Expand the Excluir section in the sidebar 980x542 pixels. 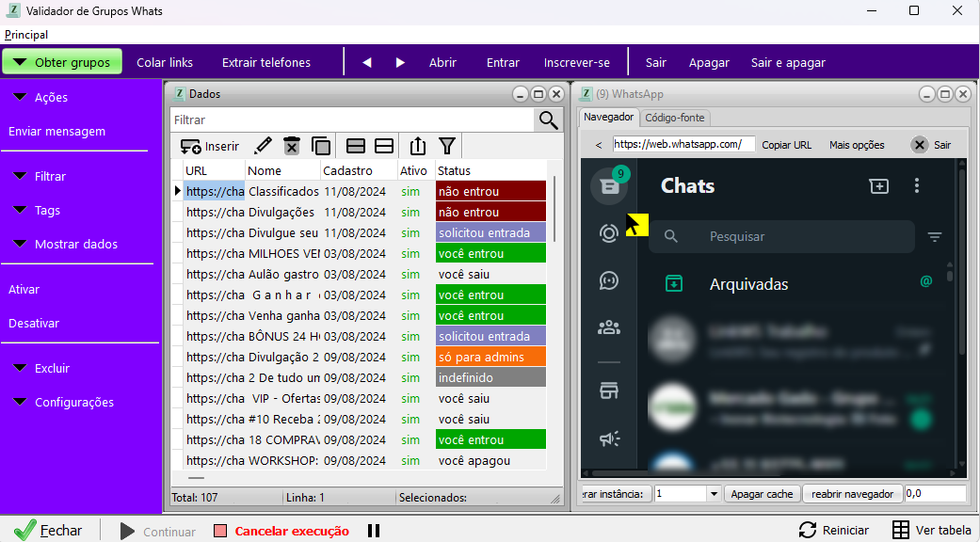coord(41,369)
